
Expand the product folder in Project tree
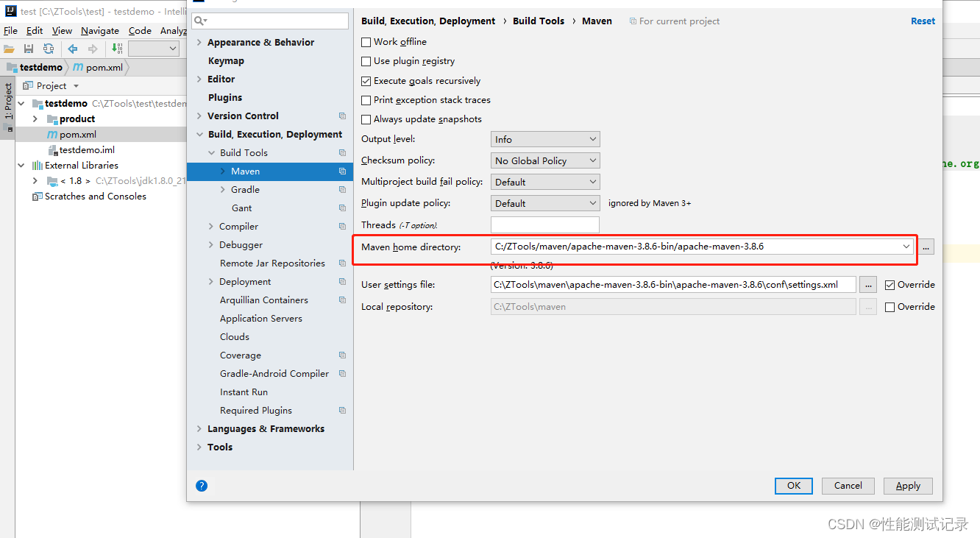click(x=35, y=119)
